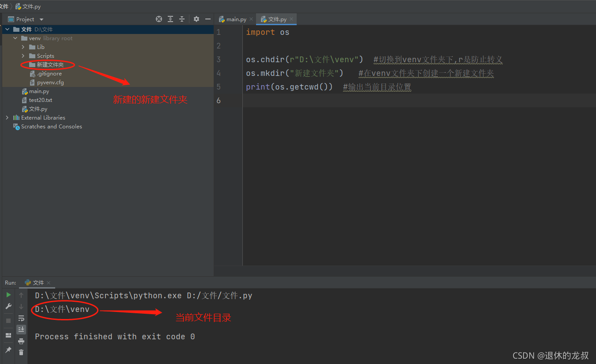Image resolution: width=596 pixels, height=364 pixels.
Task: Close the main.py editor tab
Action: 251,19
